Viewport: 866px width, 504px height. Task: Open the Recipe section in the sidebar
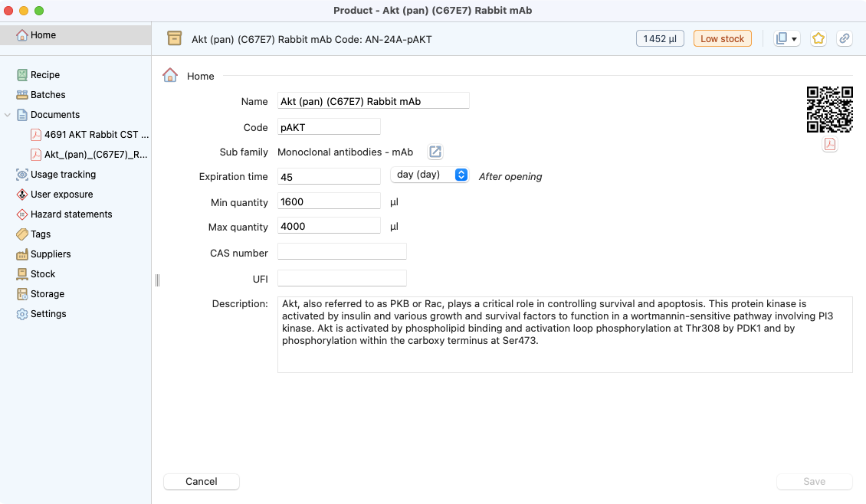[45, 74]
